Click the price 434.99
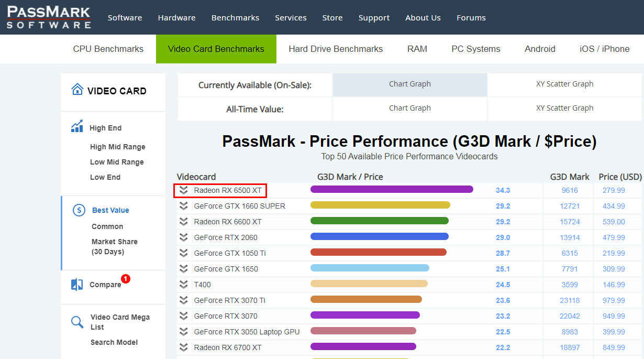This screenshot has width=644, height=359. click(614, 206)
